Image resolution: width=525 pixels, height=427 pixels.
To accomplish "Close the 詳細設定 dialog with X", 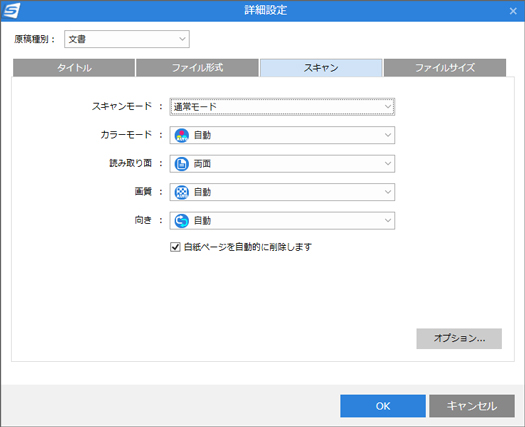I will 513,11.
